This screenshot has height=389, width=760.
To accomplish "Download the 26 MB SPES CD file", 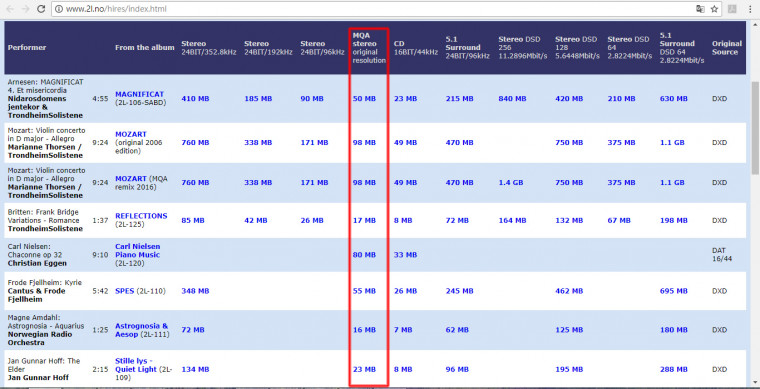I will (405, 291).
